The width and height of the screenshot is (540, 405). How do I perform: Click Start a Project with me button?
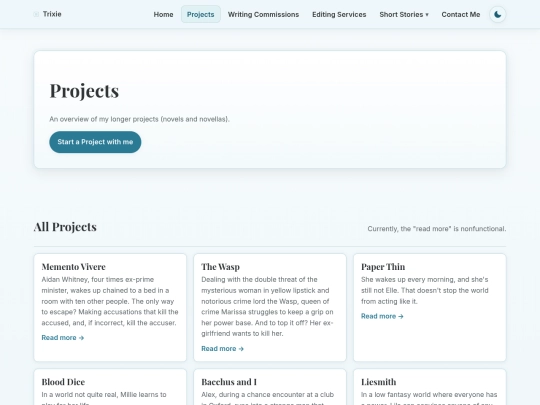pyautogui.click(x=95, y=142)
